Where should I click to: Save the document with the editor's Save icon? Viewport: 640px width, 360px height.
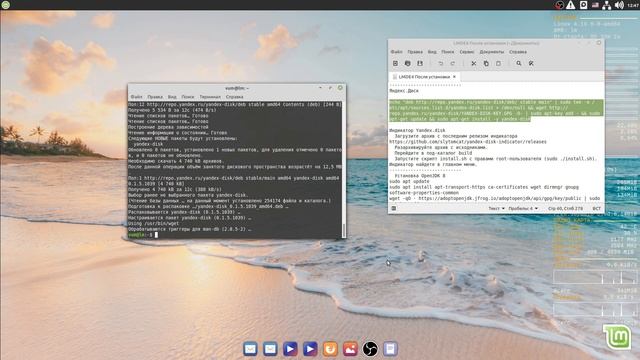(420, 63)
